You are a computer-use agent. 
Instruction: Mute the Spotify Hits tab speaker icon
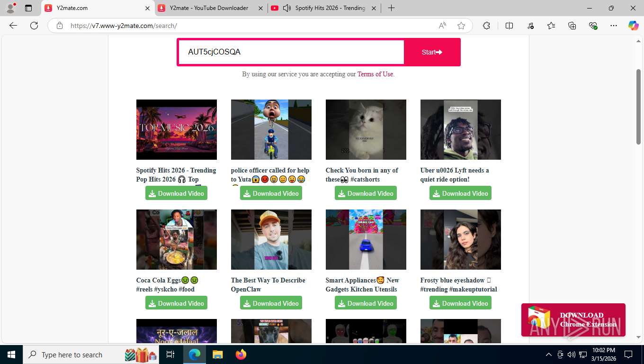point(286,8)
